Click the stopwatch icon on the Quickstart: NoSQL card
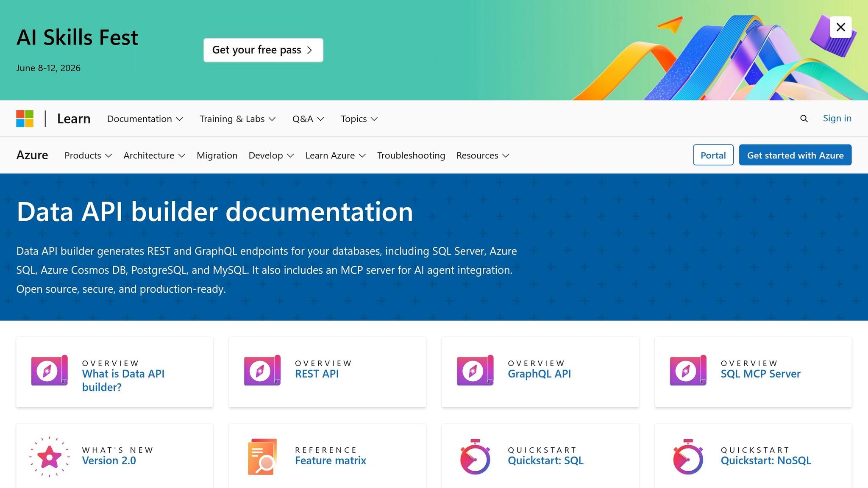This screenshot has width=868, height=488. [688, 457]
